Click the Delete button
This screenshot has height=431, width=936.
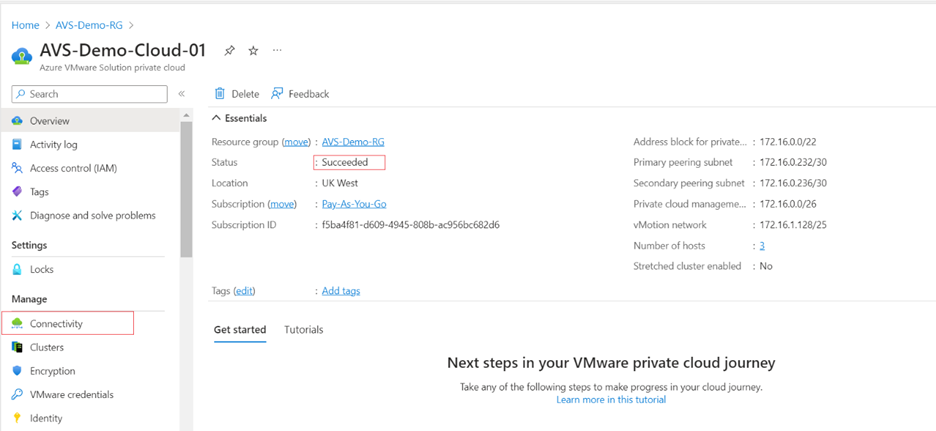237,94
